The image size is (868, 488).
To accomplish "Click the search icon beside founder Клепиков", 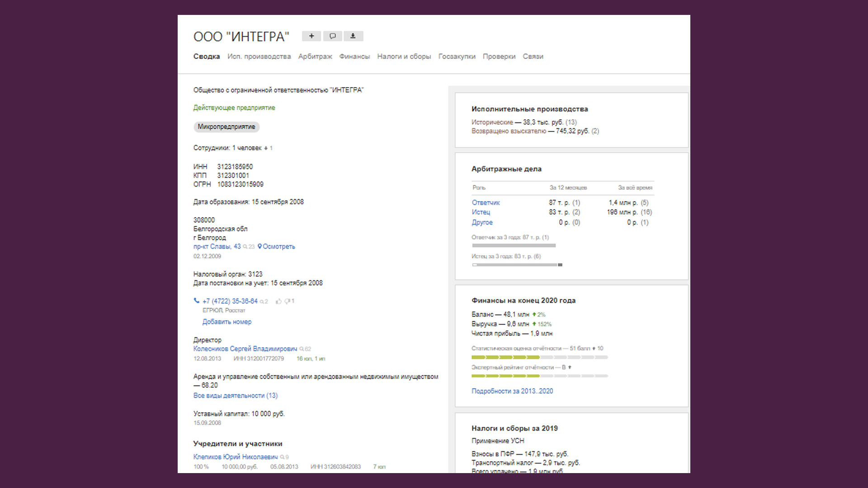I will click(x=282, y=457).
